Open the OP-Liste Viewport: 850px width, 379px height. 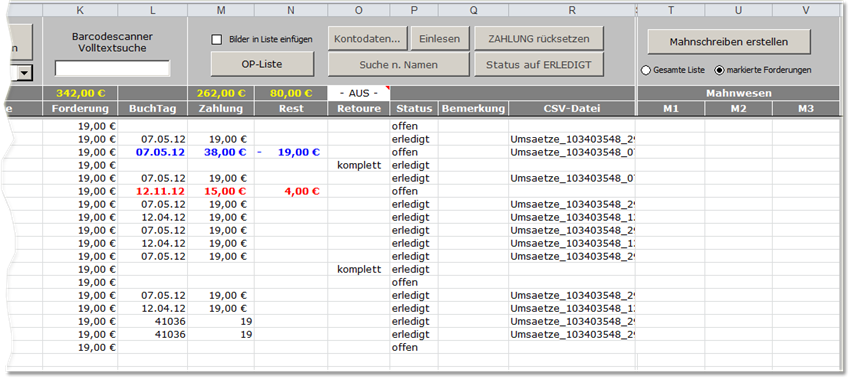tap(262, 64)
